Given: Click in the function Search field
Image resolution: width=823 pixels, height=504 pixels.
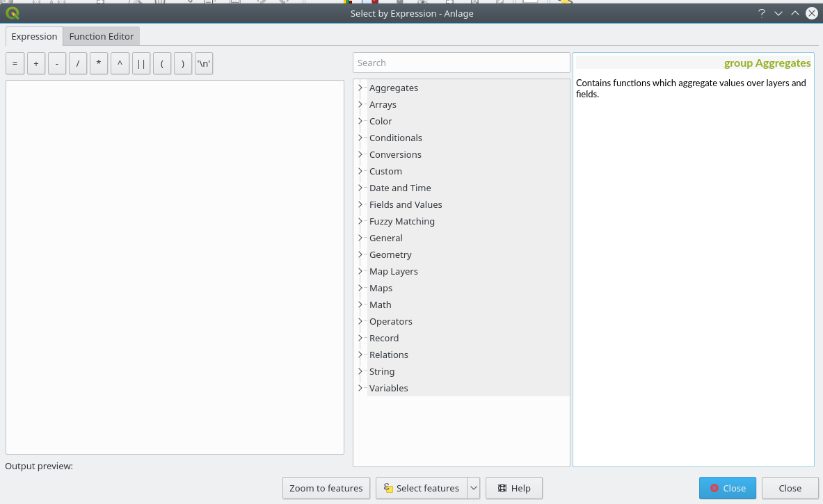Looking at the screenshot, I should click(461, 63).
